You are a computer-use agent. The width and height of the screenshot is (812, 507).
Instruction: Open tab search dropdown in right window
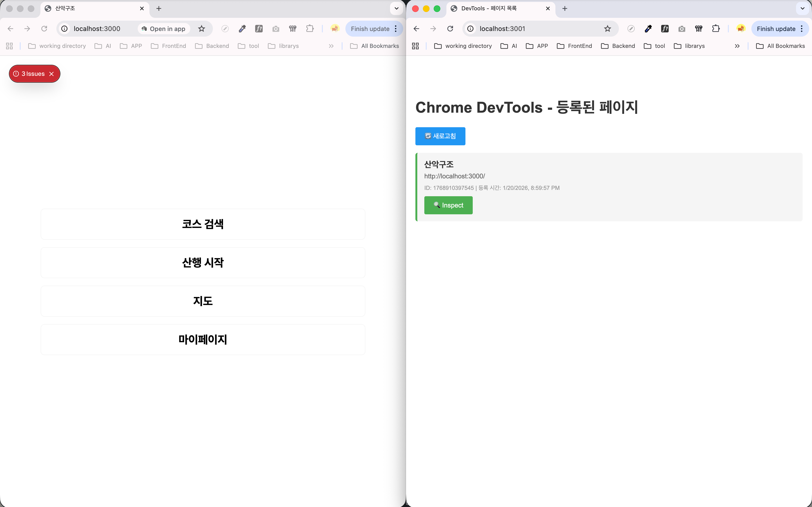[802, 8]
